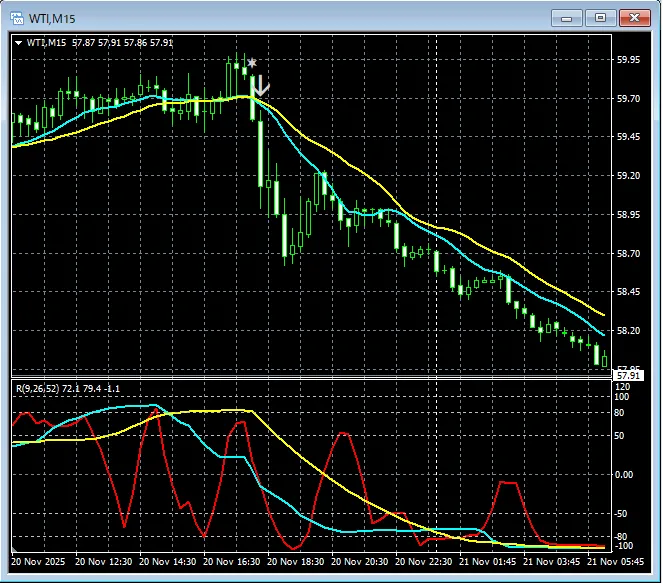Screen dimensions: 663x583
Task: Select the asterisk marker above the candles
Action: 252,63
